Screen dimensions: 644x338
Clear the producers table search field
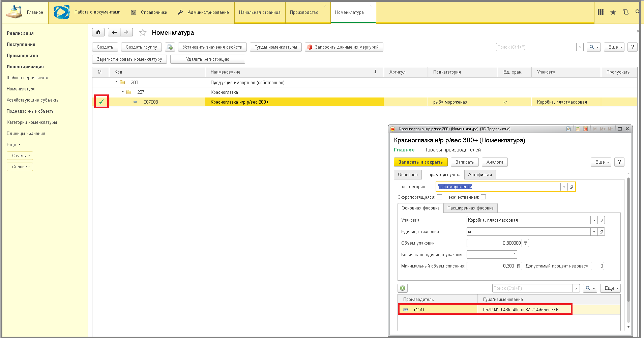(576, 288)
